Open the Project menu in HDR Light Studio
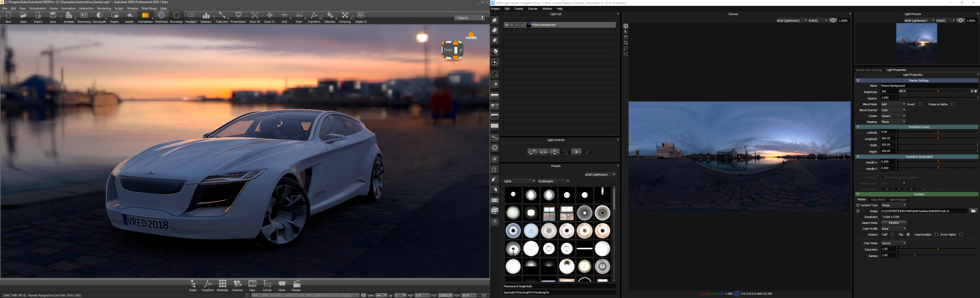 point(495,9)
